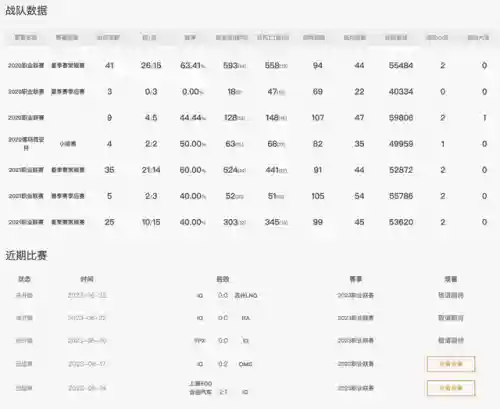Click the 26/15 win-loss record
Screen dimensions: 500x409
(151, 65)
